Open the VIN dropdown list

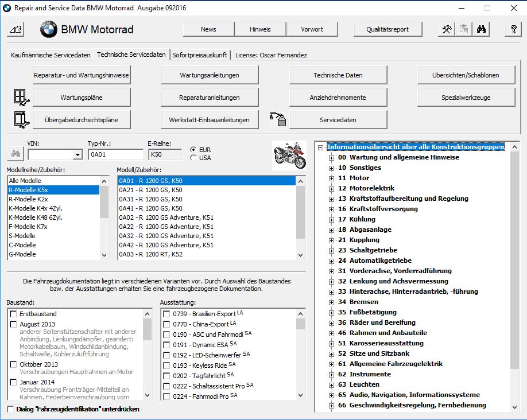[77, 154]
